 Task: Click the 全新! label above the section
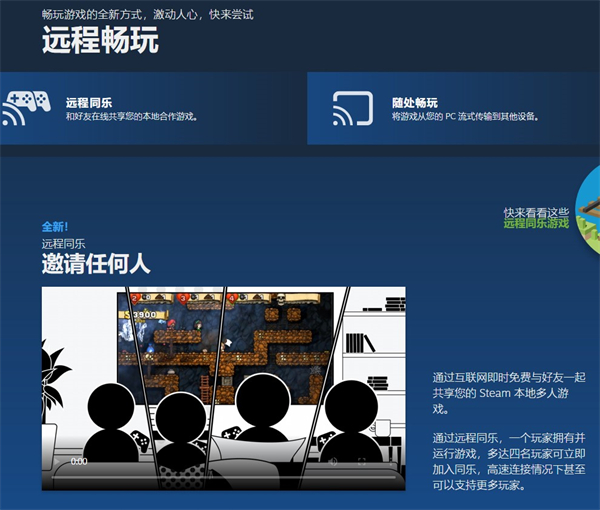(55, 227)
